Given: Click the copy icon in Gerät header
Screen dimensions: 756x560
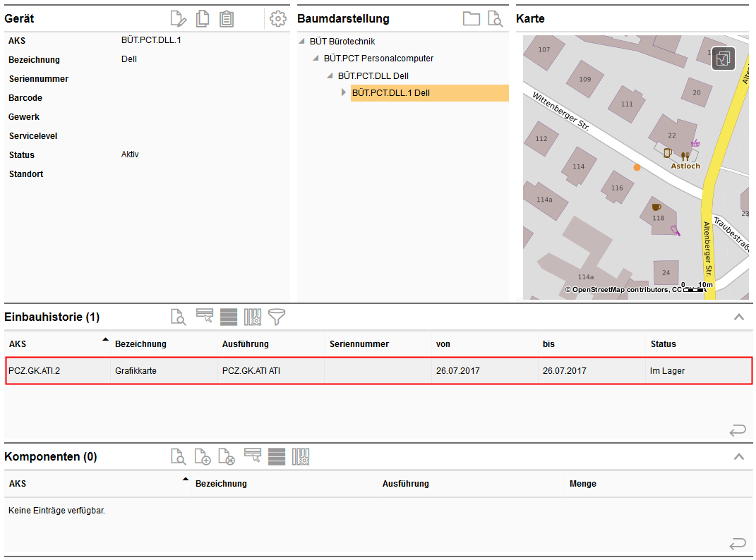Looking at the screenshot, I should point(203,19).
